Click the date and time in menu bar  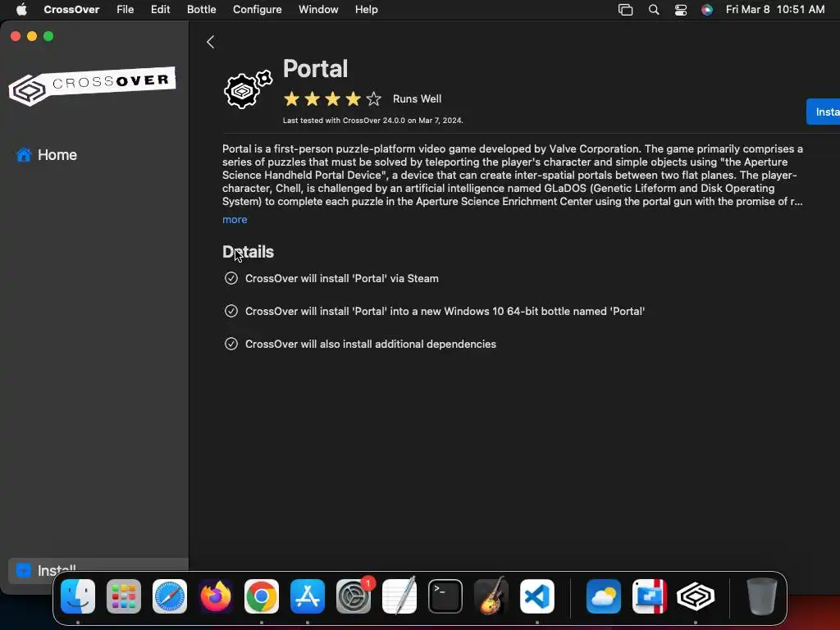[775, 10]
